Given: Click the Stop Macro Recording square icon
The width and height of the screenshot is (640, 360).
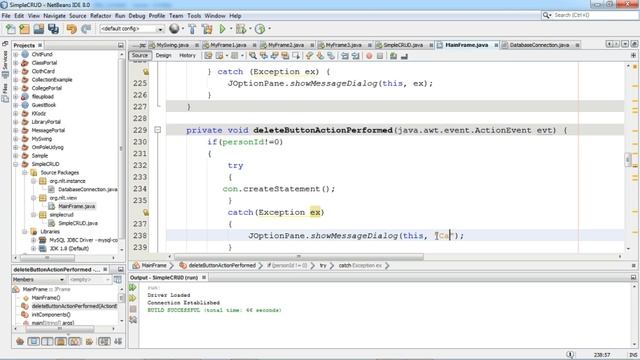Looking at the screenshot, I should point(380,56).
